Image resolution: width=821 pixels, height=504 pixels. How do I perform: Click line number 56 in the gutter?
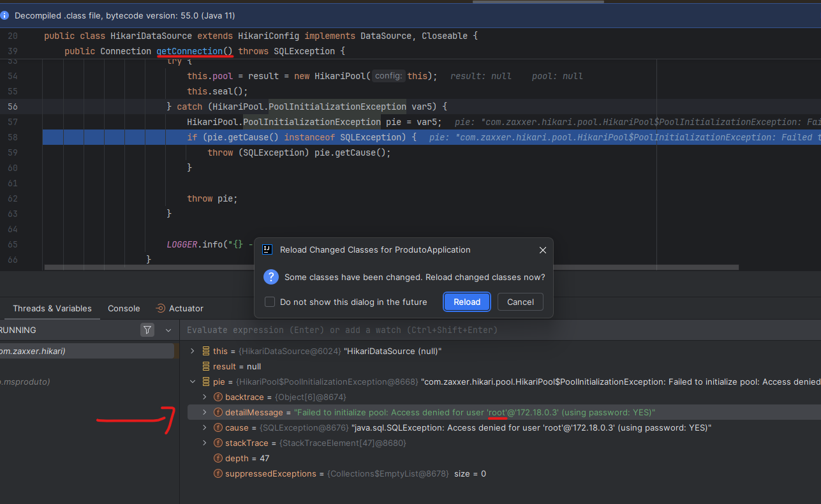pos(13,107)
